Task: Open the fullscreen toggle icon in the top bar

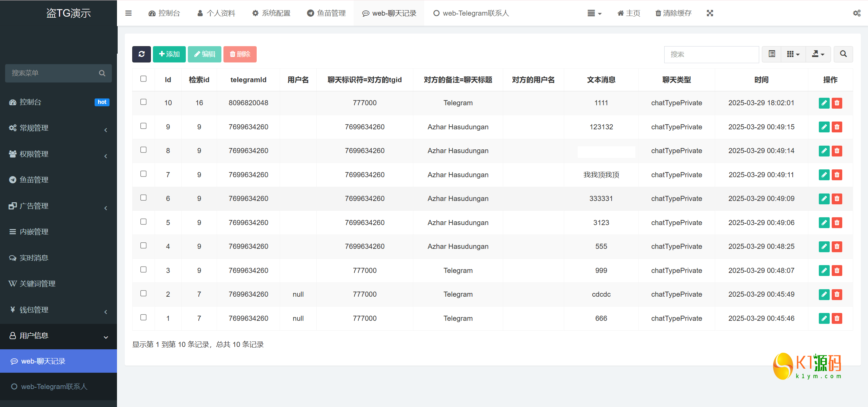Action: pyautogui.click(x=710, y=13)
